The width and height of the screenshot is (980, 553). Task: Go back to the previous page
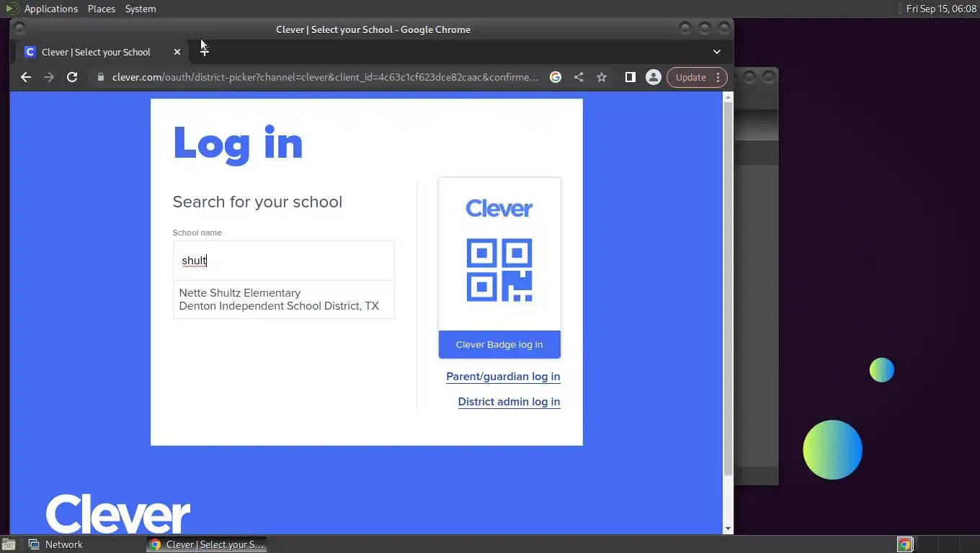pyautogui.click(x=26, y=77)
